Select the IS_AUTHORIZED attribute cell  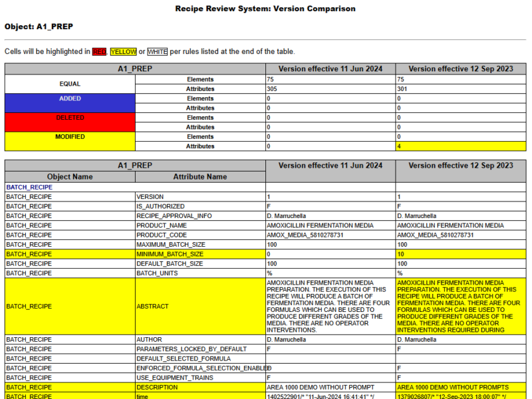coord(200,206)
